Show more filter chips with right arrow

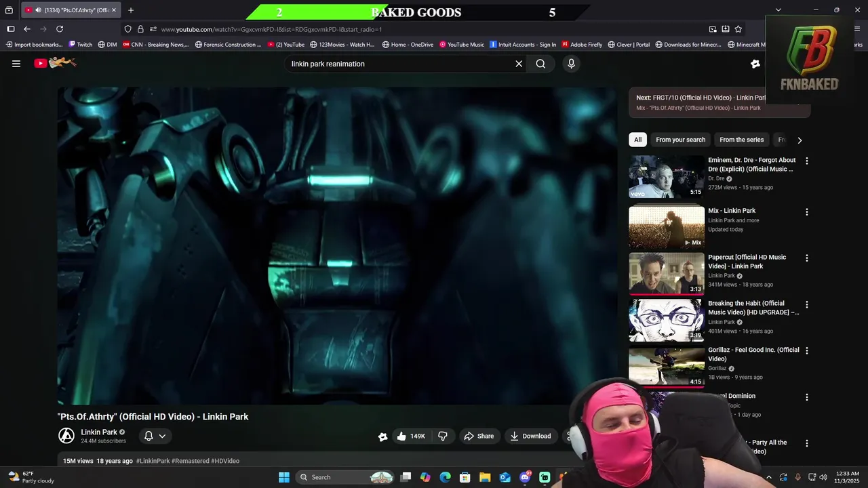[x=800, y=140]
